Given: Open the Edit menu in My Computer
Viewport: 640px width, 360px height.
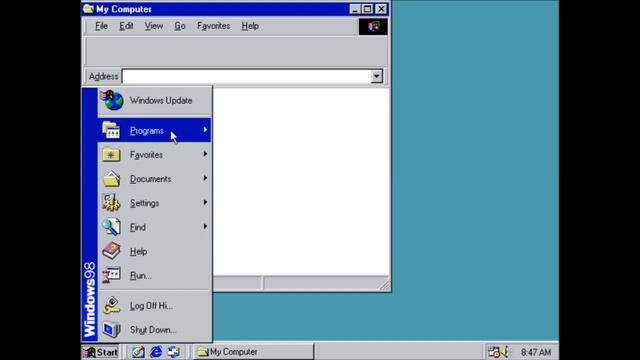Looking at the screenshot, I should 126,26.
